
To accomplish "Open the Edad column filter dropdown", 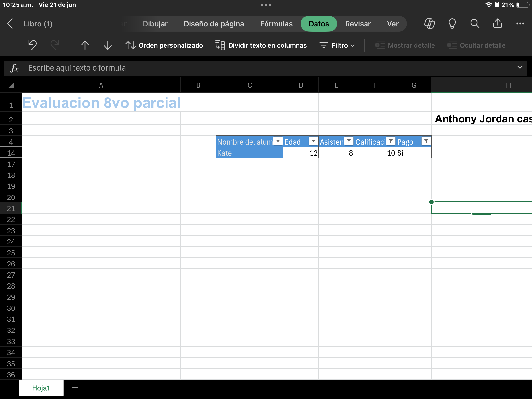I will pyautogui.click(x=313, y=141).
